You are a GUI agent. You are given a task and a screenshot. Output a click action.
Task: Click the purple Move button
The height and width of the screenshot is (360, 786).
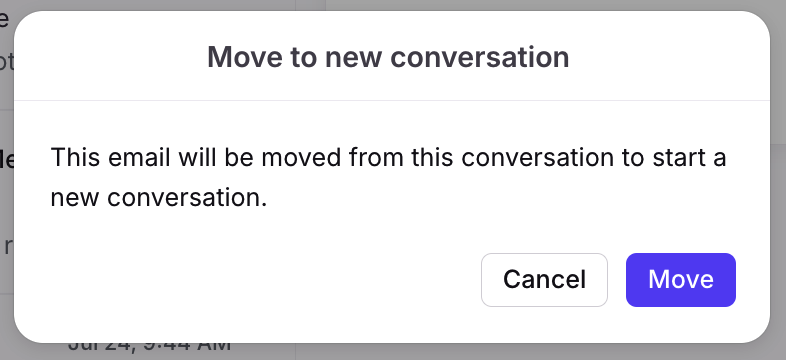point(681,280)
